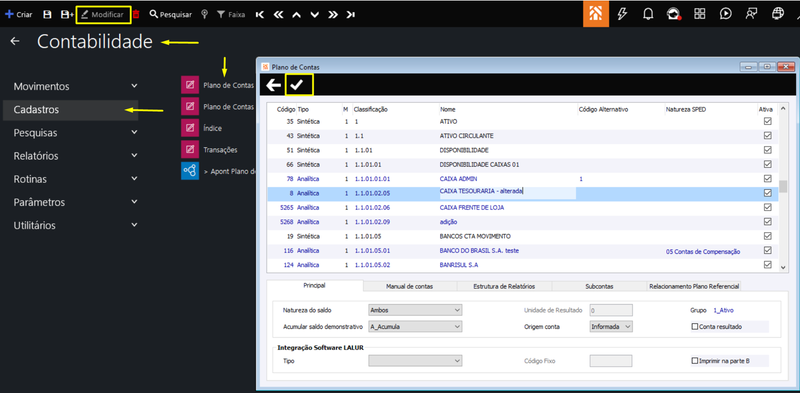The height and width of the screenshot is (393, 800).
Task: Toggle Ativa checkbox for CAIXA TESOURARIA row
Action: (767, 193)
